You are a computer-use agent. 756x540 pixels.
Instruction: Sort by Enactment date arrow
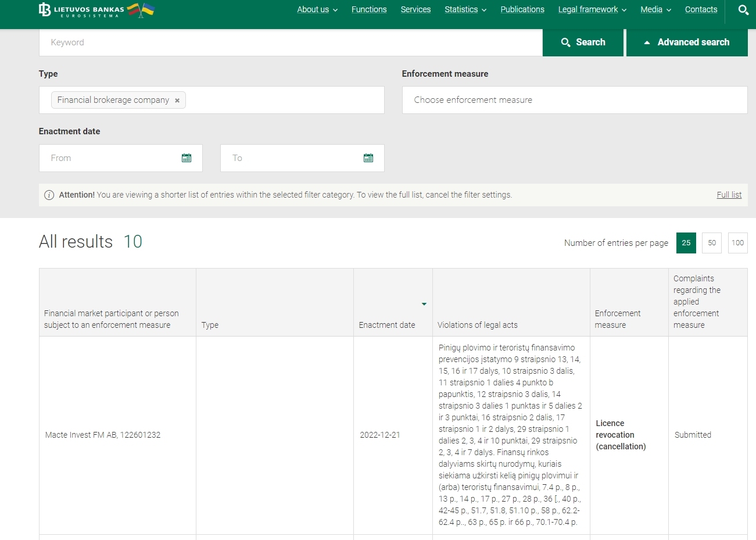424,304
